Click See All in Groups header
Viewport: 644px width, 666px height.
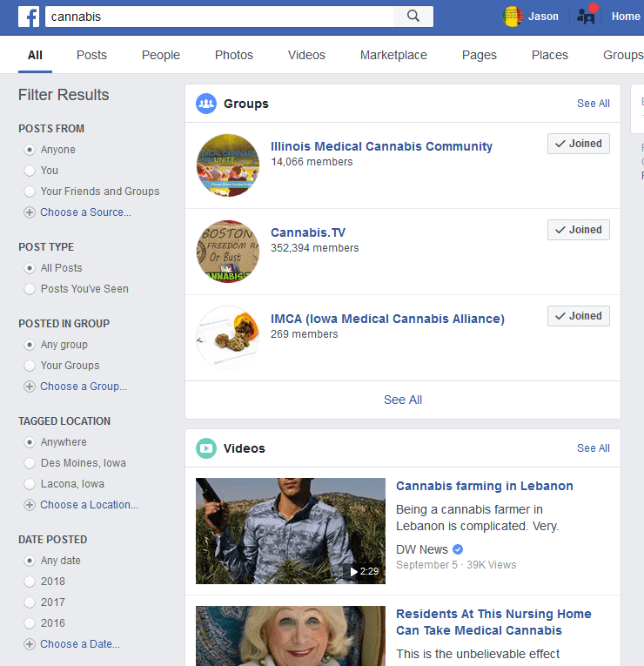593,104
